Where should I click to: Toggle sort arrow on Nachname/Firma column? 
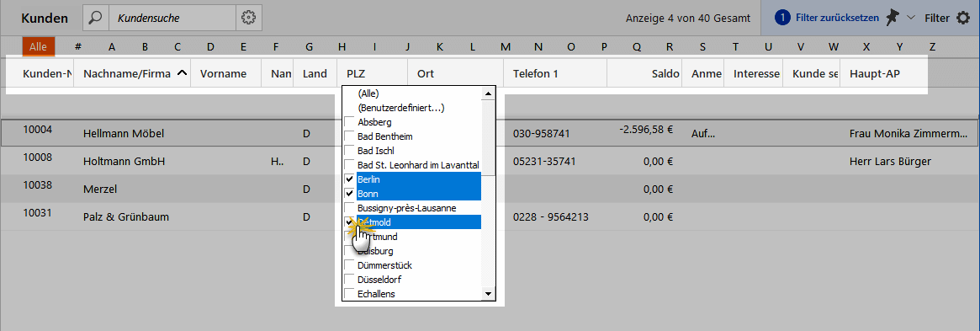[x=182, y=73]
